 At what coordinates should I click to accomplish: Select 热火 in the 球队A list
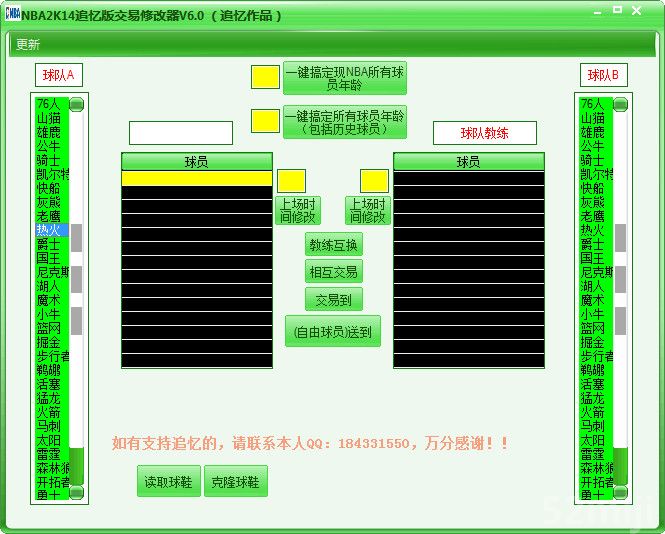tap(49, 230)
